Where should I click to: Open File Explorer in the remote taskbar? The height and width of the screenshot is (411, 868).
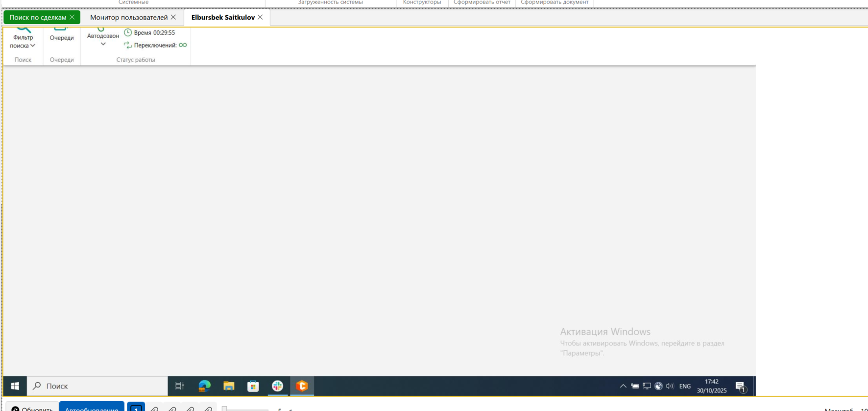pyautogui.click(x=229, y=386)
